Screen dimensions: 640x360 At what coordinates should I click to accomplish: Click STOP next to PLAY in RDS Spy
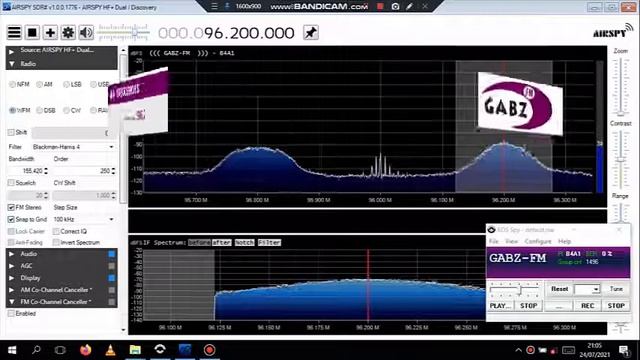pyautogui.click(x=528, y=306)
